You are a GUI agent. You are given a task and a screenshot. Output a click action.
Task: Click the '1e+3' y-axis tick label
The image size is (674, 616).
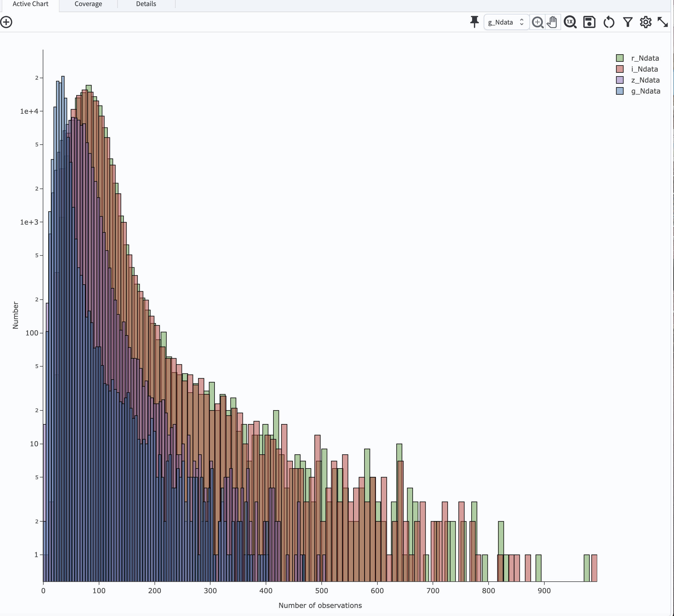(29, 222)
